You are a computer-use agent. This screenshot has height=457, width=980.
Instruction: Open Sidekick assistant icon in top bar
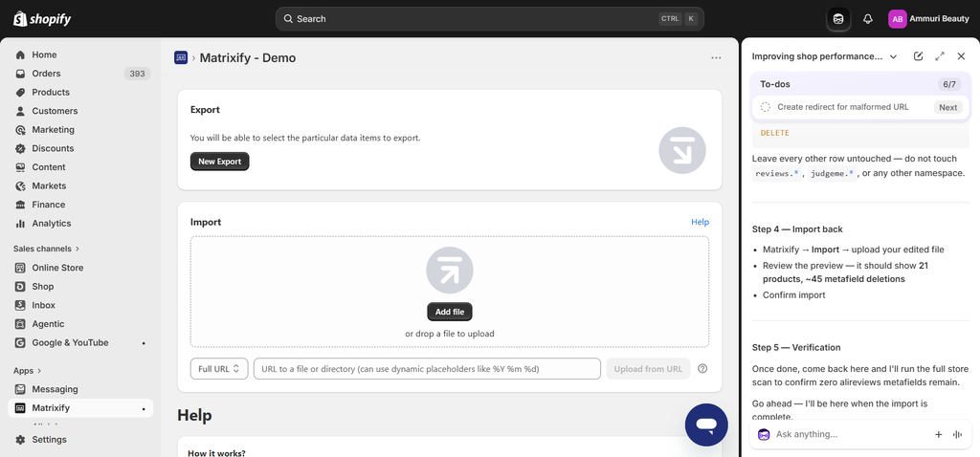point(838,19)
